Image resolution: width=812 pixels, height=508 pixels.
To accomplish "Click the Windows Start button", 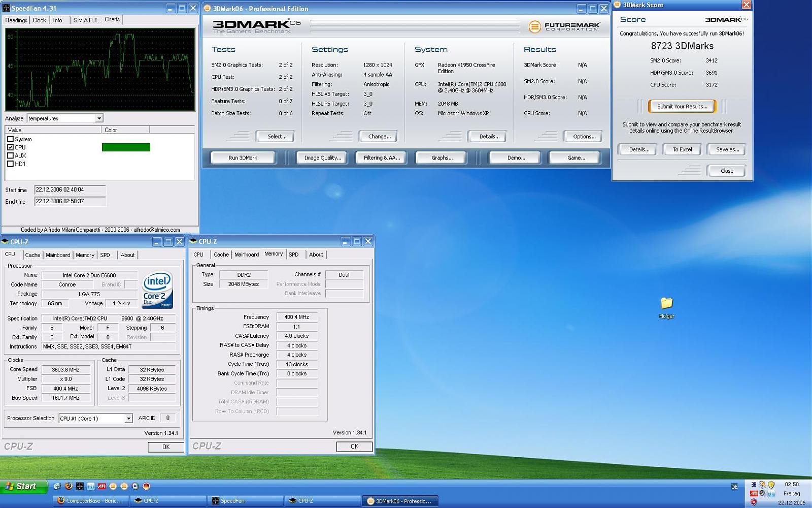I will tap(23, 486).
